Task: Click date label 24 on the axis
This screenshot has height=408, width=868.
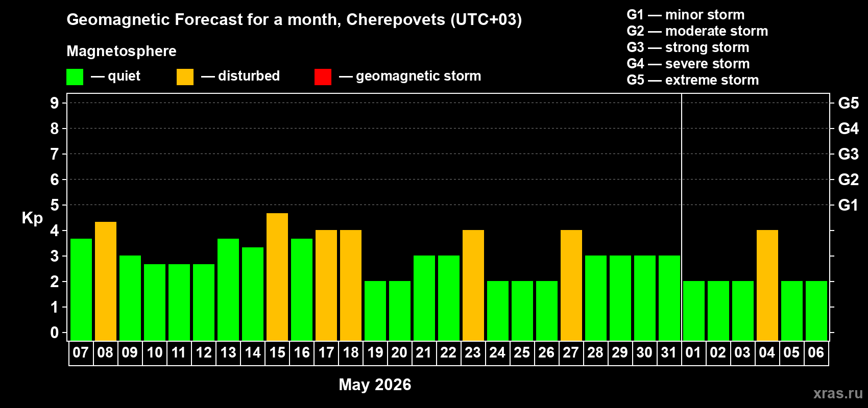Action: (497, 353)
